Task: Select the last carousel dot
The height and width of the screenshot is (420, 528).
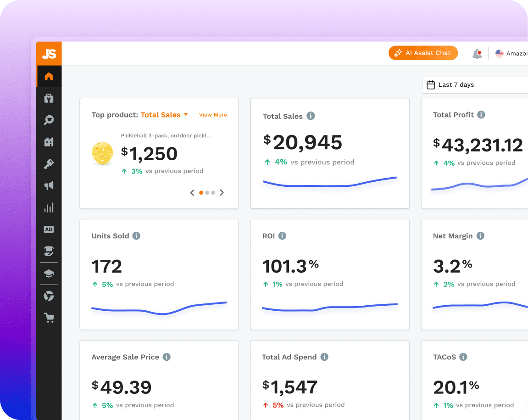Action: pos(213,193)
